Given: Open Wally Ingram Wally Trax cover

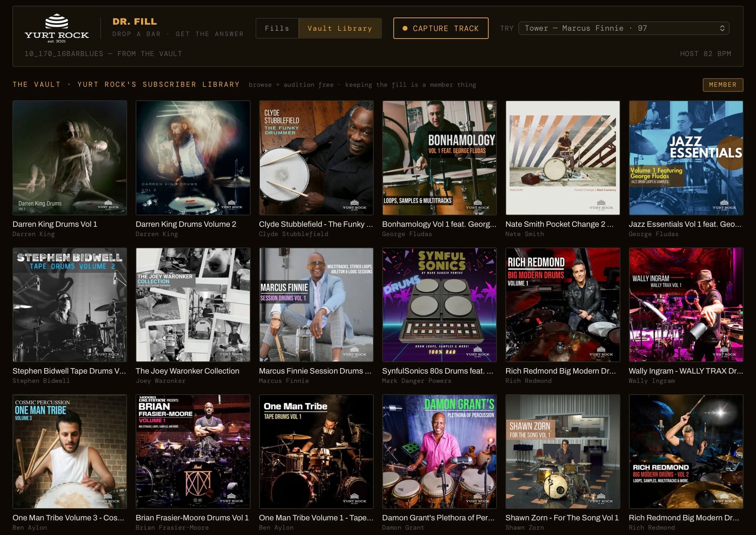Looking at the screenshot, I should (x=686, y=305).
